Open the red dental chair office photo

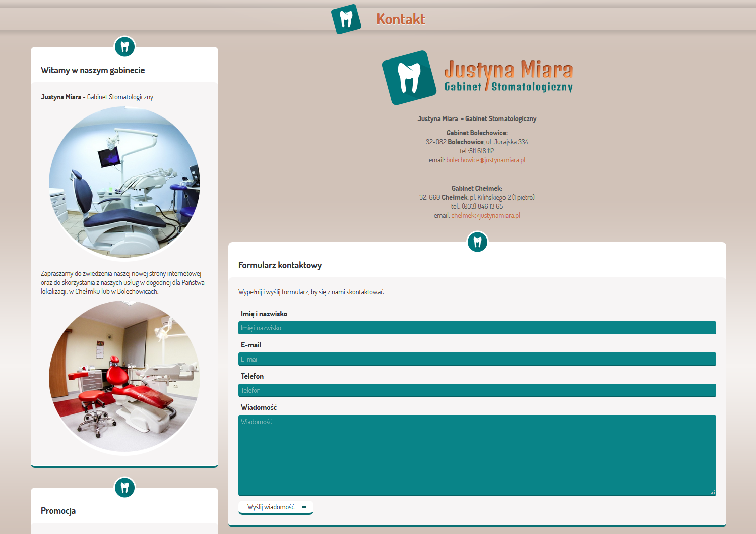(x=124, y=377)
